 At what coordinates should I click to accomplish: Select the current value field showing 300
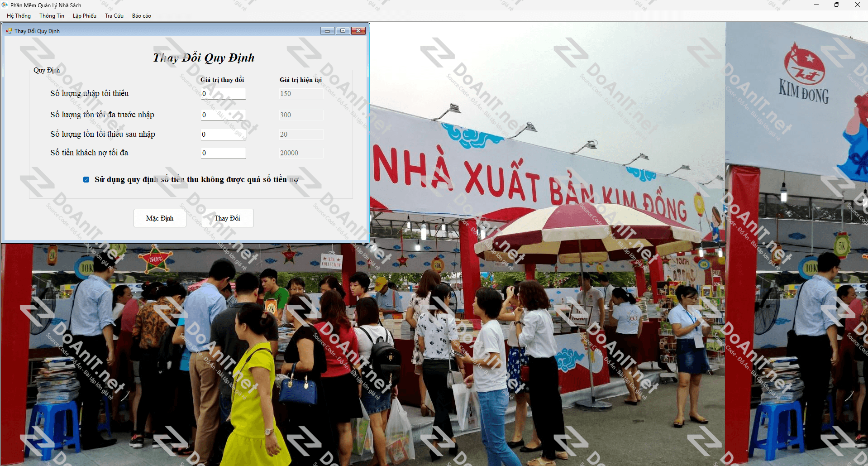pos(301,115)
